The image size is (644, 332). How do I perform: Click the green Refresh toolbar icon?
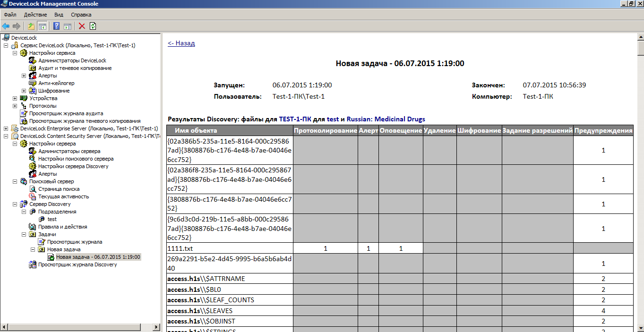[x=93, y=26]
